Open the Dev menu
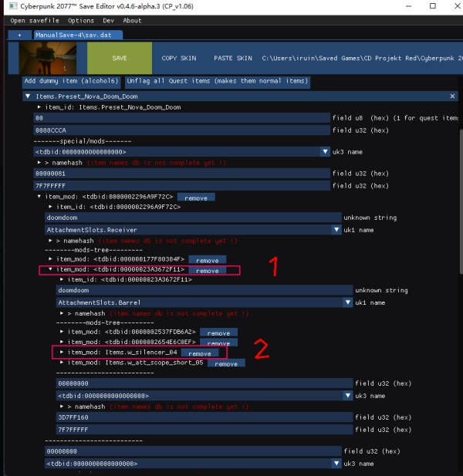Viewport: 463px width, 476px height. [x=108, y=21]
